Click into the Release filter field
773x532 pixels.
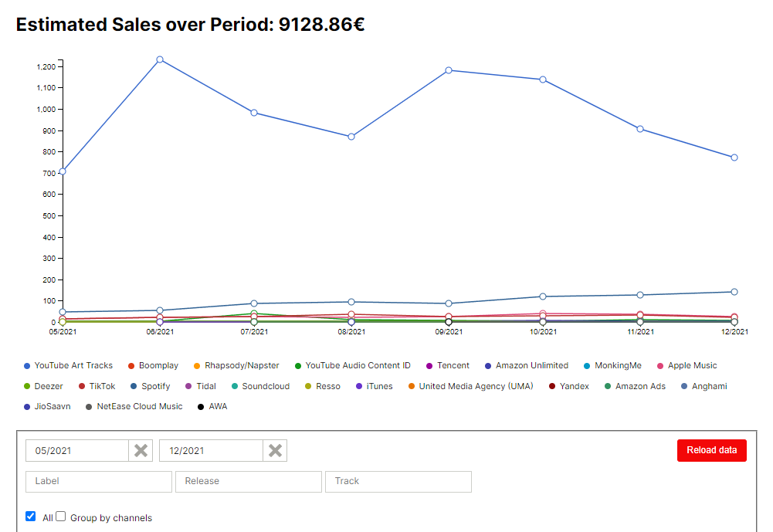tap(249, 481)
